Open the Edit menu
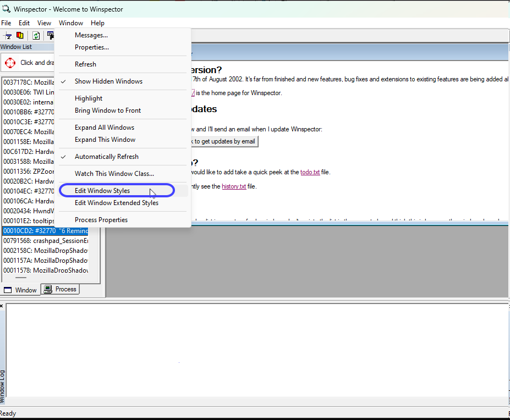Image resolution: width=510 pixels, height=420 pixels. [24, 23]
